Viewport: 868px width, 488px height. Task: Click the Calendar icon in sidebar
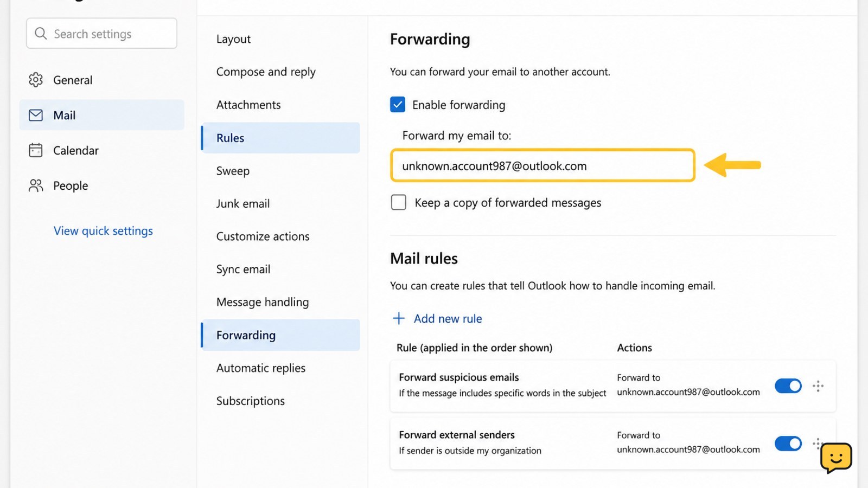point(36,150)
